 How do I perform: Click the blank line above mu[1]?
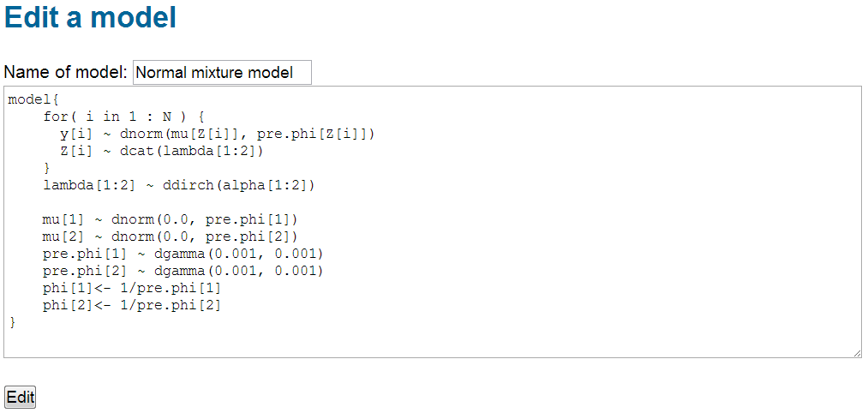point(257,202)
